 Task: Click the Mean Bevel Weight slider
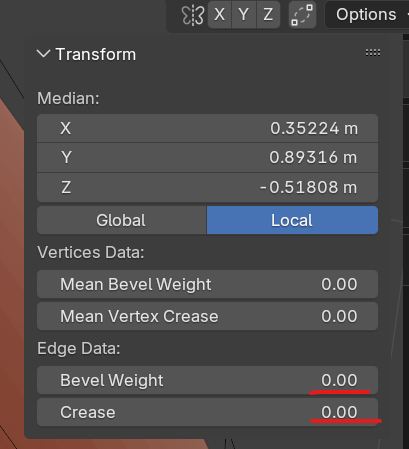[x=207, y=284]
